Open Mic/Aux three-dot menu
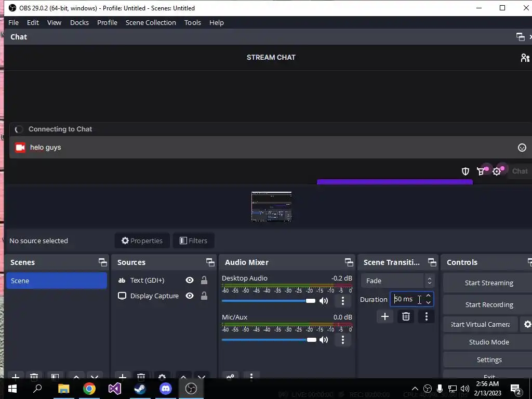Image resolution: width=532 pixels, height=399 pixels. tap(343, 340)
